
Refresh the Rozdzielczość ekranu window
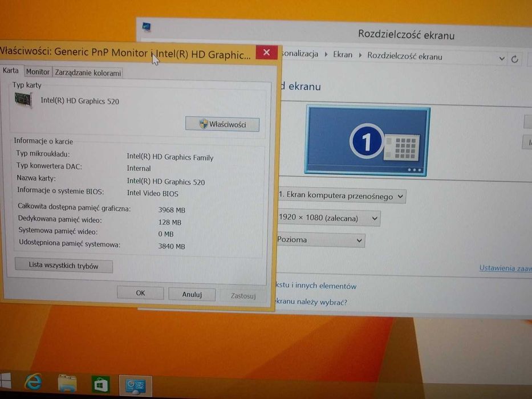pyautogui.click(x=515, y=59)
